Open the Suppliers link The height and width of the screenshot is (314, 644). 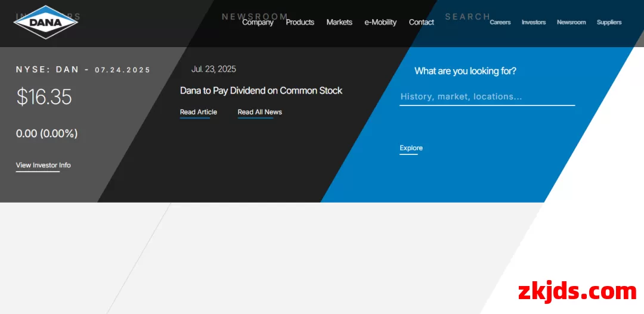609,22
